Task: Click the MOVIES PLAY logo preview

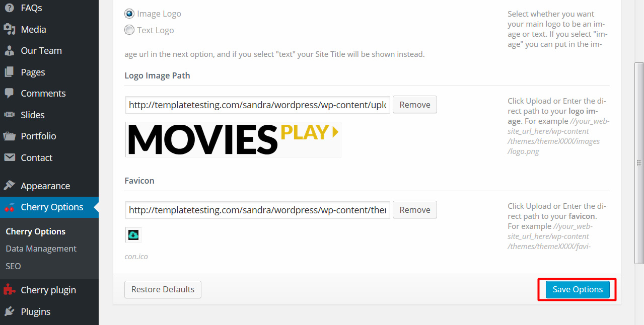Action: click(x=233, y=139)
